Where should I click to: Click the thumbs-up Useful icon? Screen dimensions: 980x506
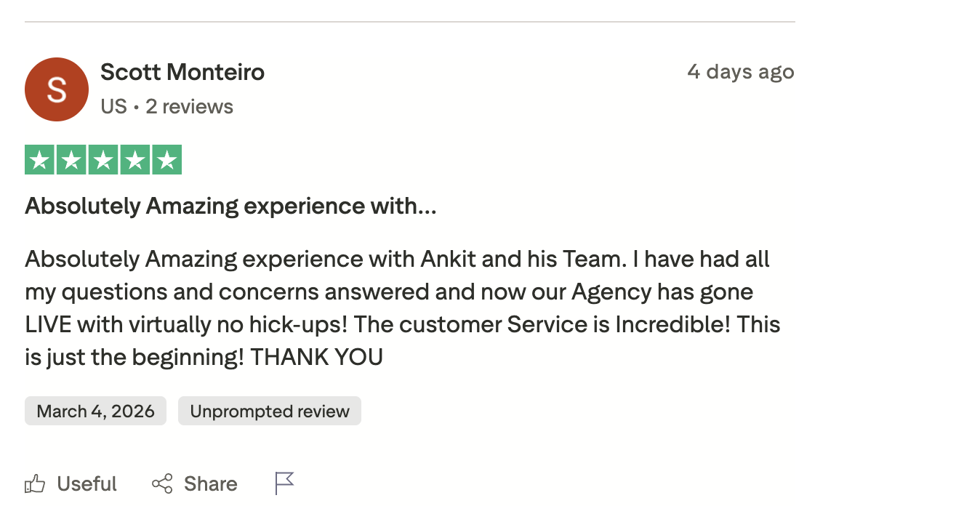click(x=35, y=484)
